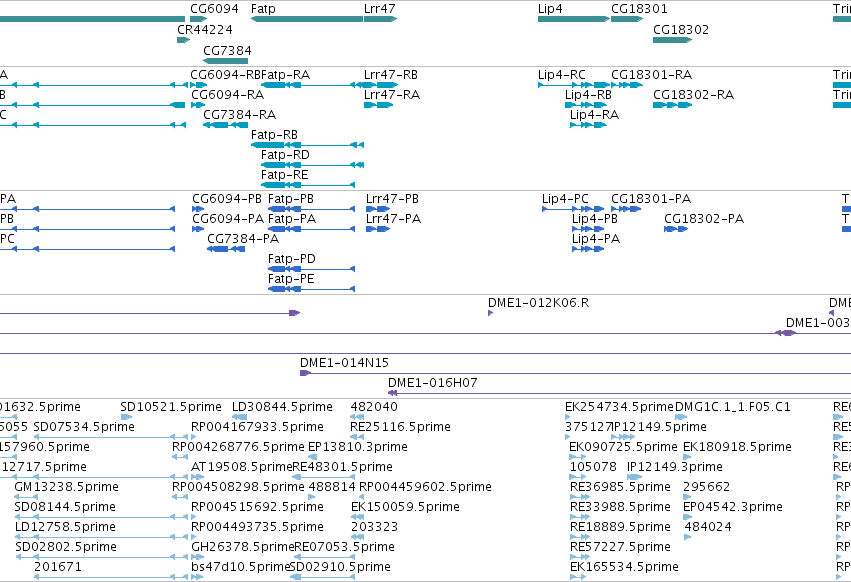Viewport: 851px width, 582px height.
Task: Select EST RE57227.5prime
Action: (x=620, y=547)
